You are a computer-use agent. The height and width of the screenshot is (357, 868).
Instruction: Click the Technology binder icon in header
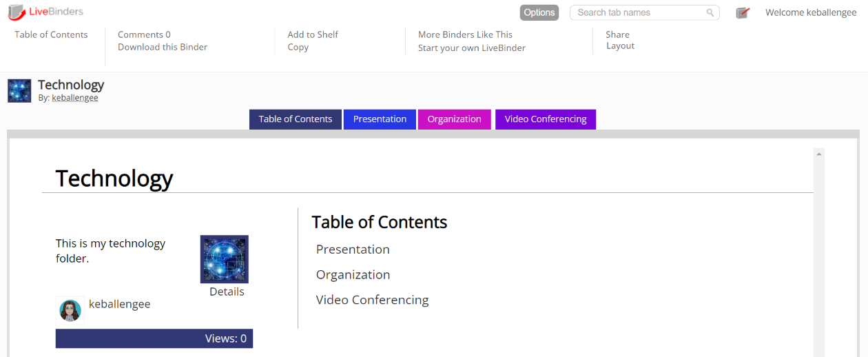point(19,91)
